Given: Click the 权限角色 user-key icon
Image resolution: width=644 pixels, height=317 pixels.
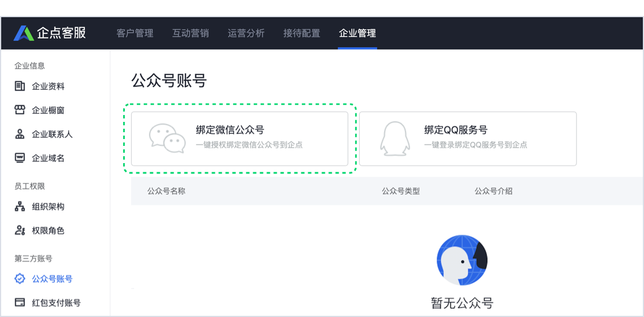Looking at the screenshot, I should [x=19, y=231].
